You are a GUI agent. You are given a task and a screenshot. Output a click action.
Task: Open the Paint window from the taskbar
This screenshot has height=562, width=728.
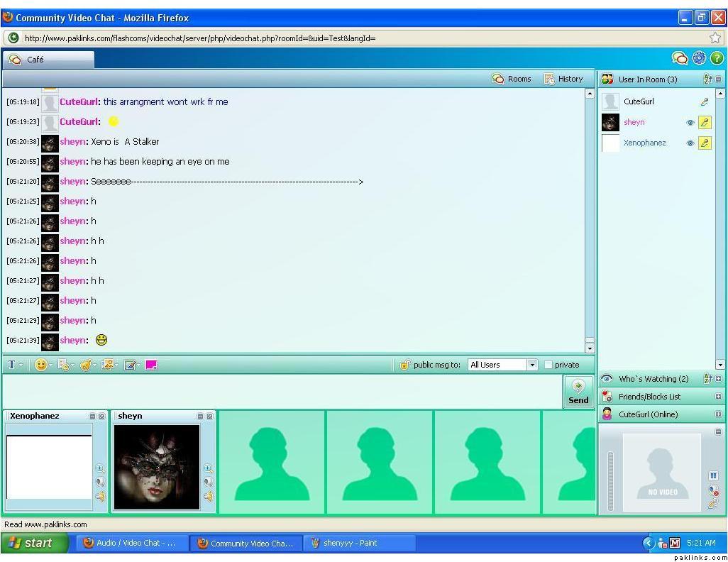click(x=360, y=543)
